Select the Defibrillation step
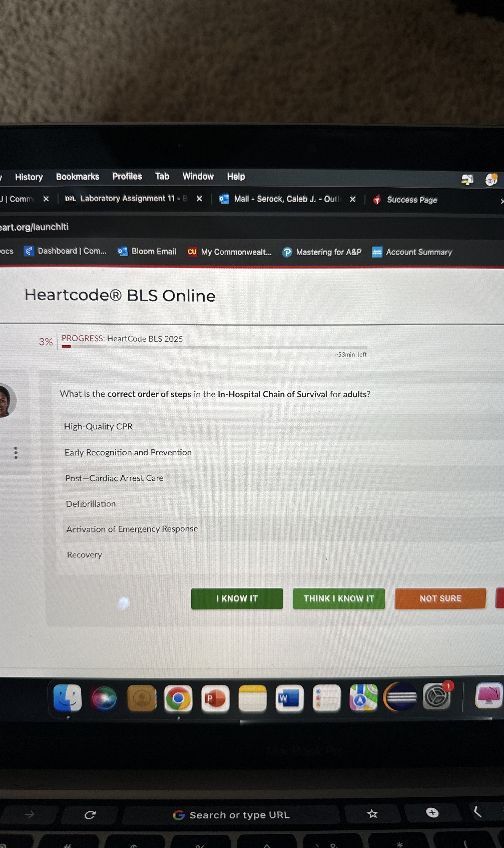The width and height of the screenshot is (504, 848). click(x=283, y=504)
